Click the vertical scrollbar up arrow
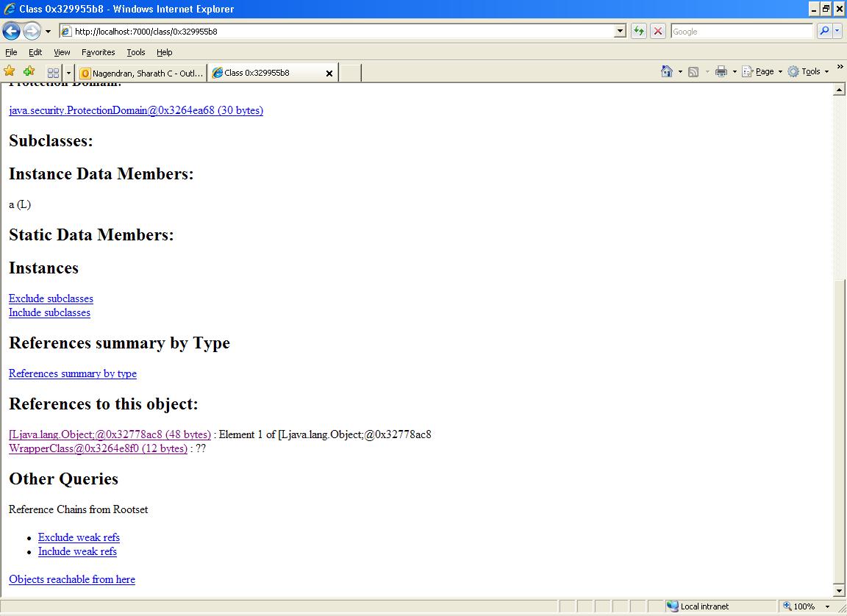Viewport: 847px width, 616px height. tap(839, 90)
